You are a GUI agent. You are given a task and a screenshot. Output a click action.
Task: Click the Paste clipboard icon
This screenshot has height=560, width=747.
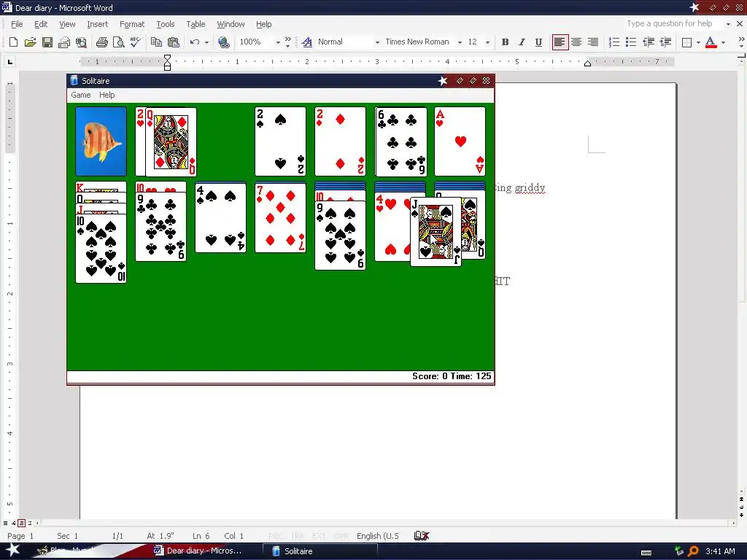(x=174, y=42)
